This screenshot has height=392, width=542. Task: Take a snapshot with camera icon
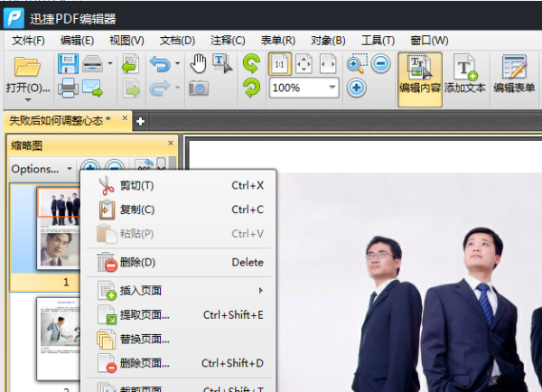199,89
